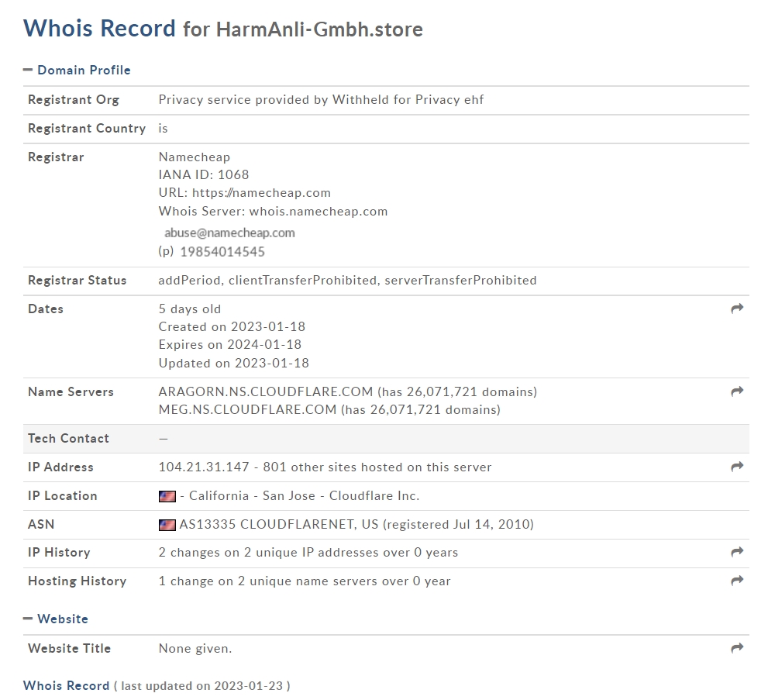768x700 pixels.
Task: Click the Tech Contact row
Action: click(x=386, y=439)
